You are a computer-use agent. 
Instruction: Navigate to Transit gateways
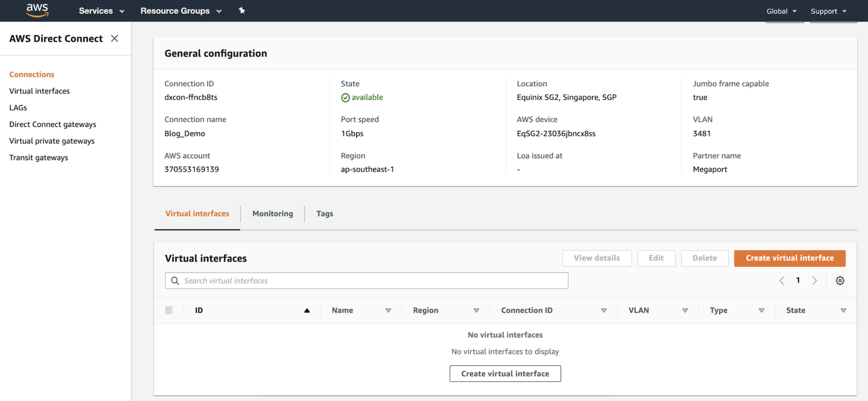(38, 157)
